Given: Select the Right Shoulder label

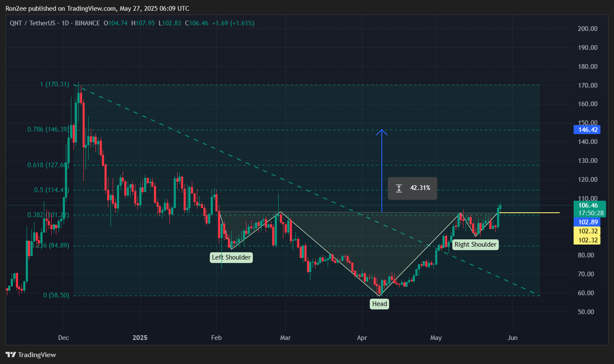Looking at the screenshot, I should coord(475,245).
